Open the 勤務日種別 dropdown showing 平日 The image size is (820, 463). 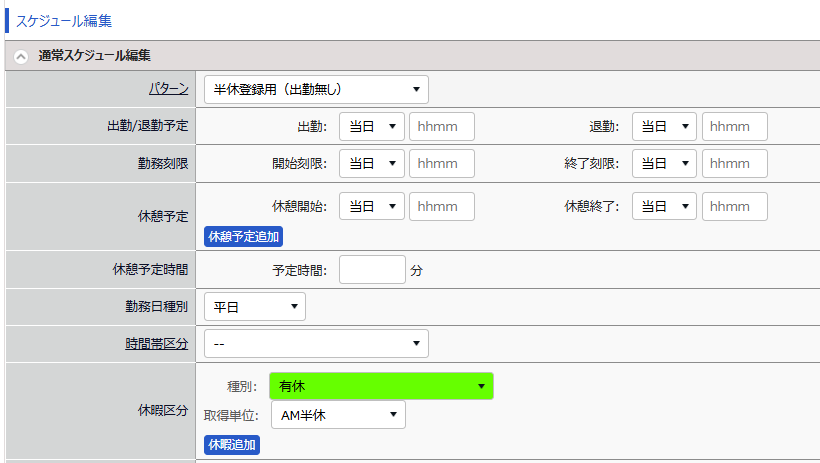255,306
